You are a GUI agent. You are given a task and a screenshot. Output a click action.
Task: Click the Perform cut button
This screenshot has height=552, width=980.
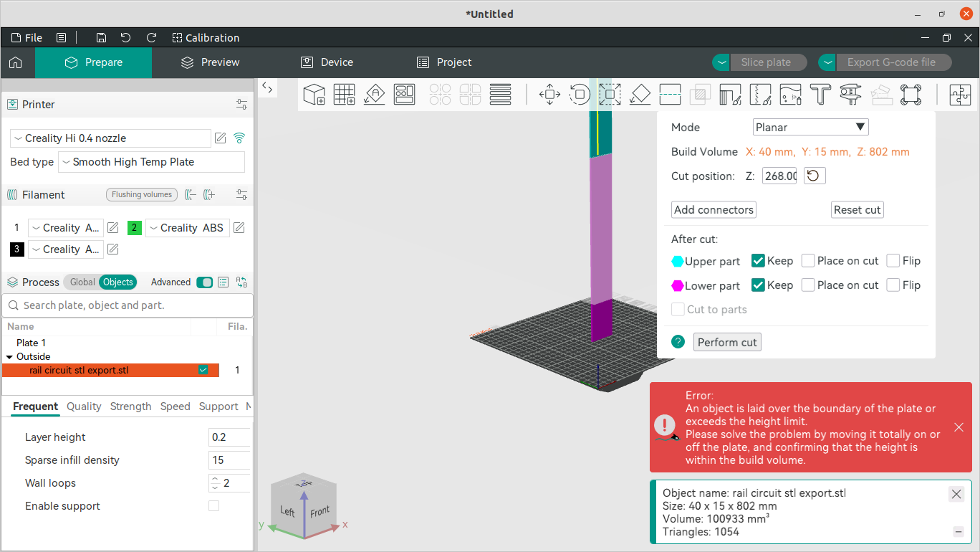[x=727, y=342]
